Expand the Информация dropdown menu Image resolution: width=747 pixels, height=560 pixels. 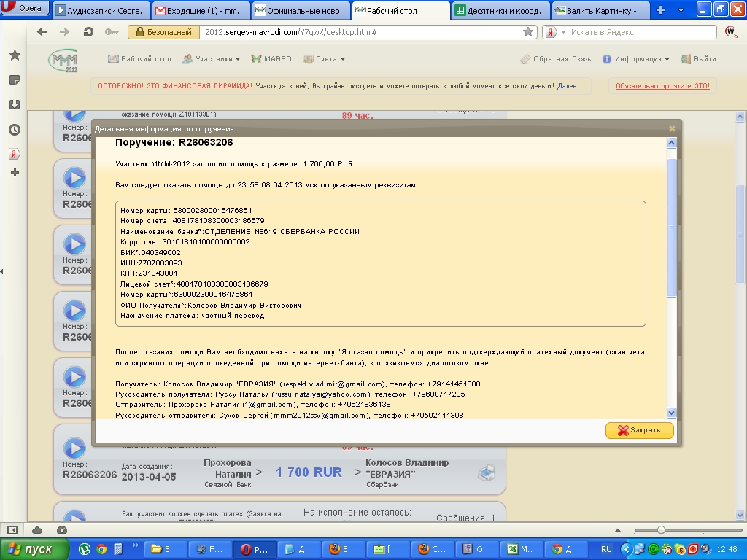636,59
